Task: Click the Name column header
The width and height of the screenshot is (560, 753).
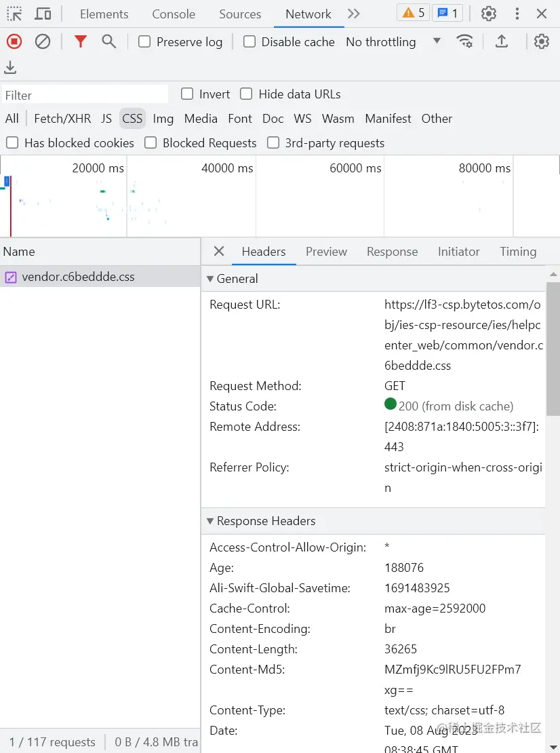Action: pyautogui.click(x=100, y=252)
